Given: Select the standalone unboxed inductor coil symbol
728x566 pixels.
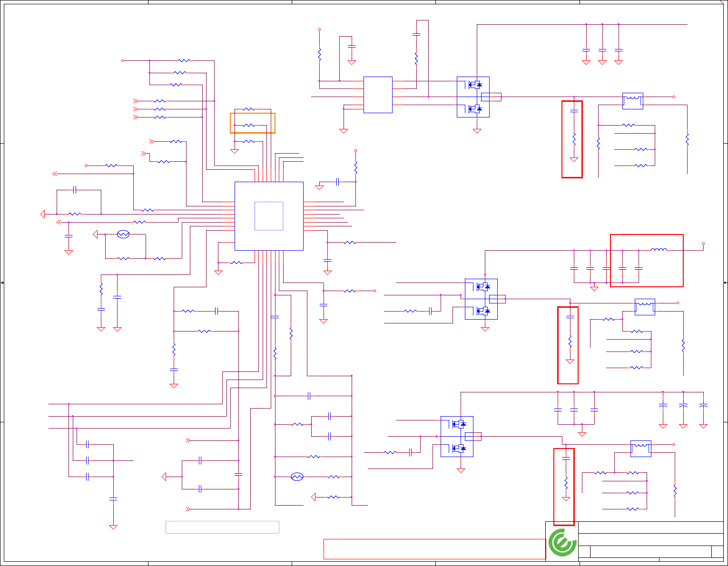Looking at the screenshot, I should point(659,249).
